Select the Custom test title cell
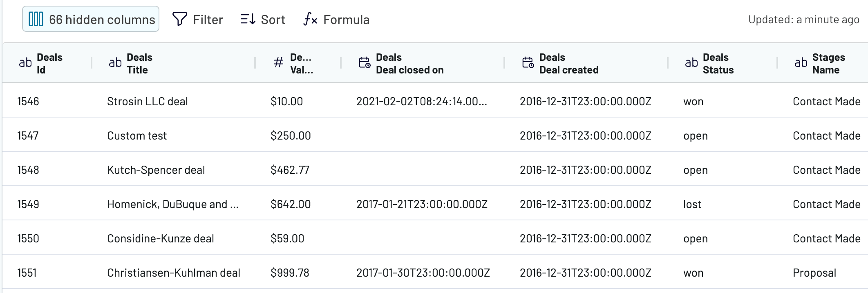This screenshot has height=293, width=868. tap(137, 135)
